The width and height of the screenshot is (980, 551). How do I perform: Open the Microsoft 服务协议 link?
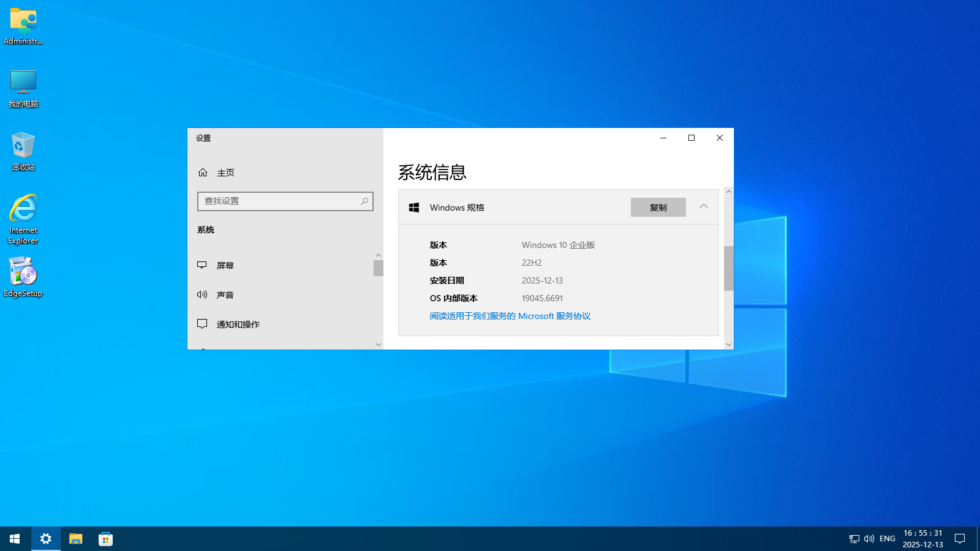pyautogui.click(x=510, y=316)
